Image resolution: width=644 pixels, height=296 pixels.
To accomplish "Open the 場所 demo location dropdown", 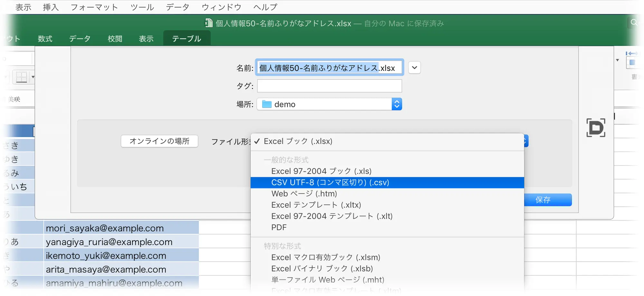I will (329, 104).
